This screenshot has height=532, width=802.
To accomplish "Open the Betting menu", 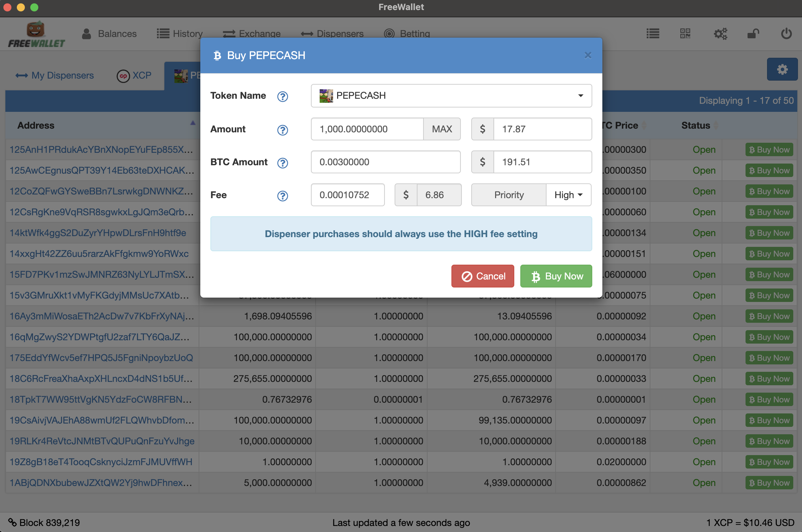I will tap(407, 34).
